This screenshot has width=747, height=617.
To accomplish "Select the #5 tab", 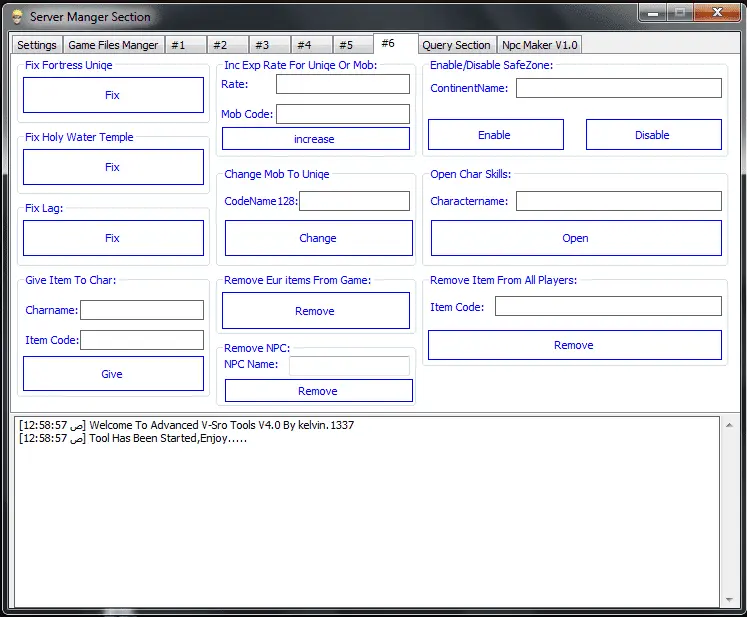I will pyautogui.click(x=353, y=45).
